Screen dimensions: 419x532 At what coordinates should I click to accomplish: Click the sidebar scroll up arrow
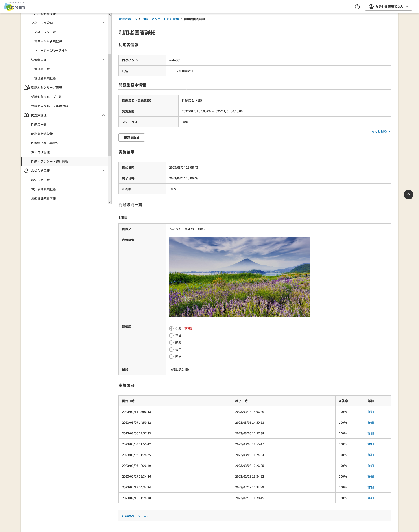coord(109,15)
